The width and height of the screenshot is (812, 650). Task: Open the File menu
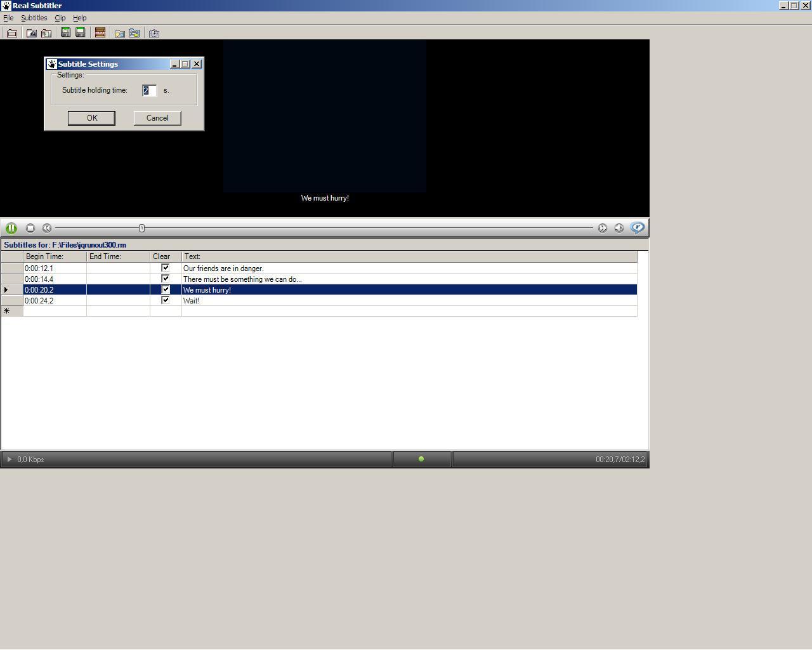[8, 18]
